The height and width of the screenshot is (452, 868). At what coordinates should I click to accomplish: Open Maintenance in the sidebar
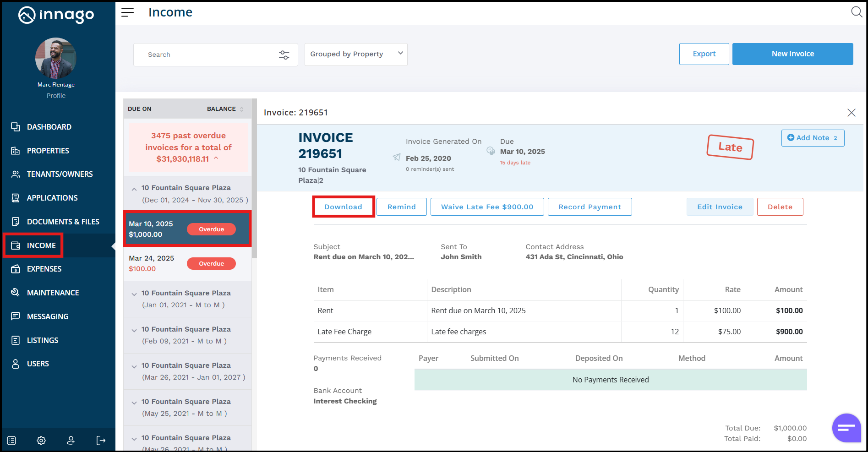53,293
